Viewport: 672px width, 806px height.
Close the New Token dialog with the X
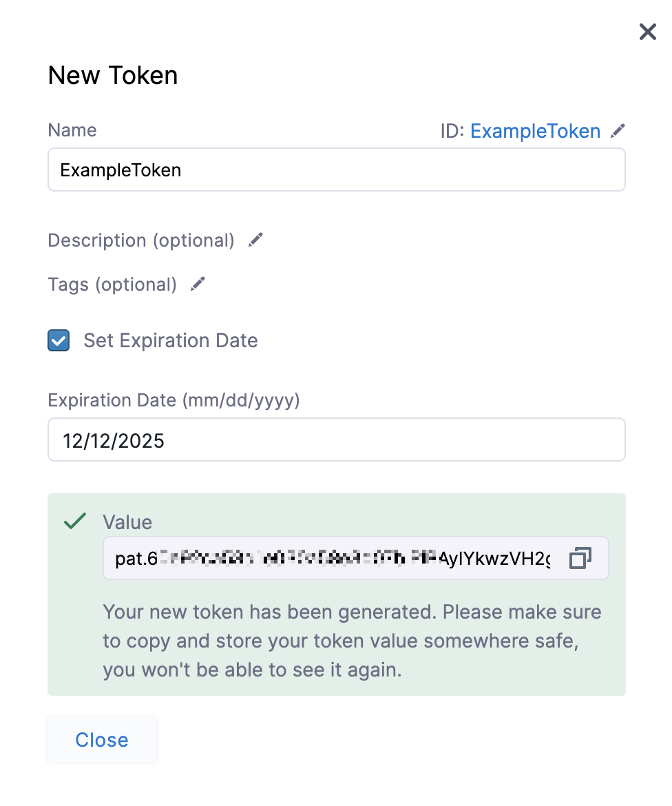pos(647,32)
